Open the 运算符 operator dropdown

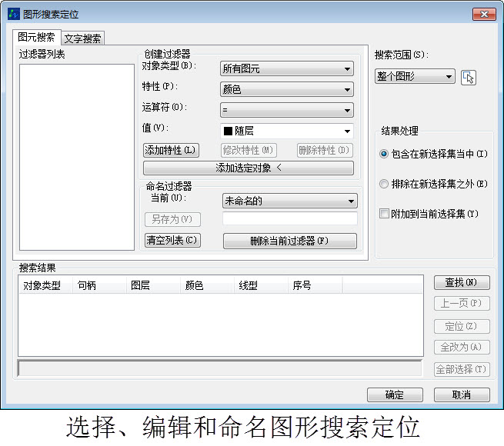pyautogui.click(x=286, y=110)
